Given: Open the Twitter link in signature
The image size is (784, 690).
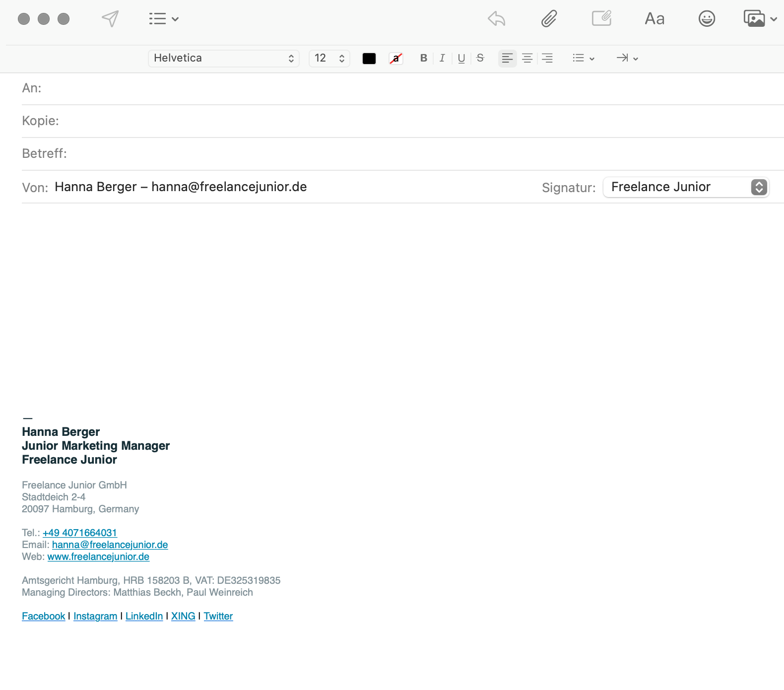Looking at the screenshot, I should [x=218, y=616].
